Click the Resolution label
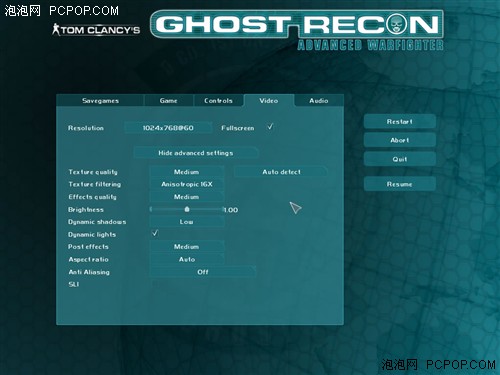The width and height of the screenshot is (500, 375). 86,128
